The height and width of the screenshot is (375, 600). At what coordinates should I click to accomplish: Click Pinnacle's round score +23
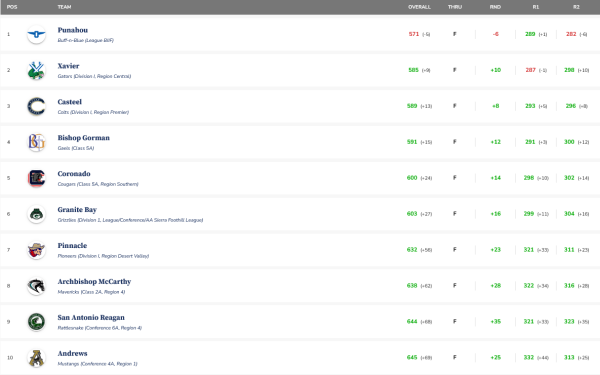496,250
